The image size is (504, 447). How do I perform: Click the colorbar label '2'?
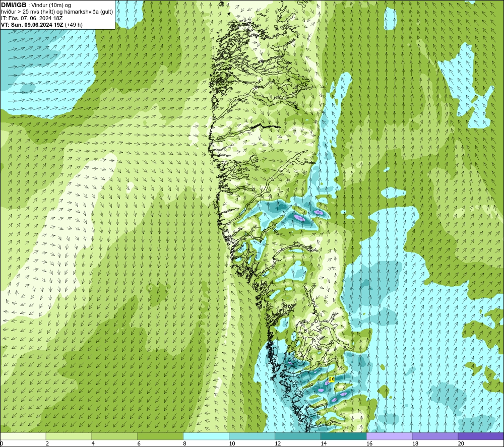(47, 444)
